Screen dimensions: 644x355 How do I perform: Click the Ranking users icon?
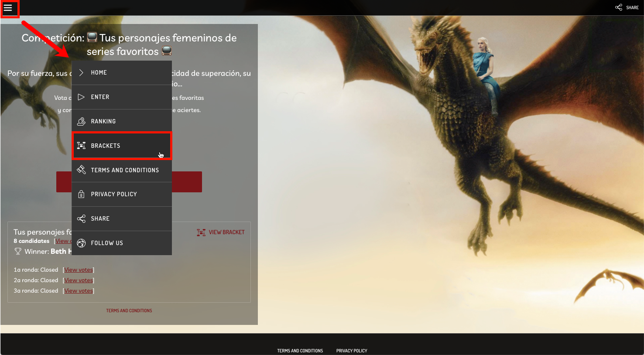[x=81, y=121]
